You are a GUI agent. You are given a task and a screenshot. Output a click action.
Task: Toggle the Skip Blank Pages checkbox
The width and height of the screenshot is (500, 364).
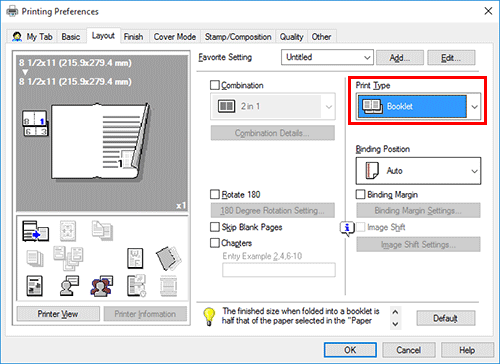coord(215,227)
